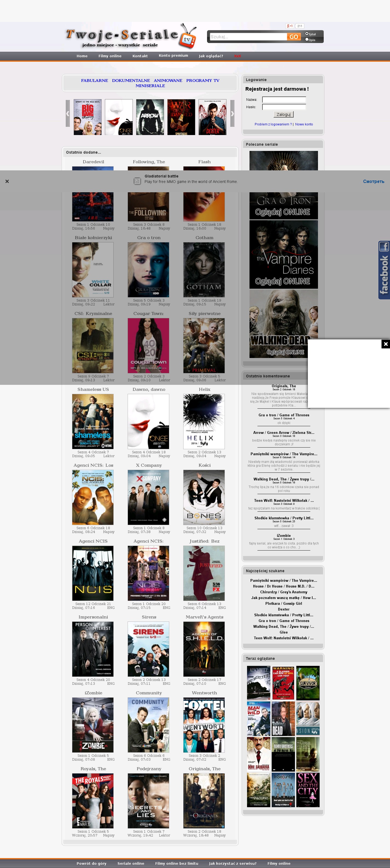The width and height of the screenshot is (390, 868).
Task: Open FABULARNE category
Action: [95, 81]
